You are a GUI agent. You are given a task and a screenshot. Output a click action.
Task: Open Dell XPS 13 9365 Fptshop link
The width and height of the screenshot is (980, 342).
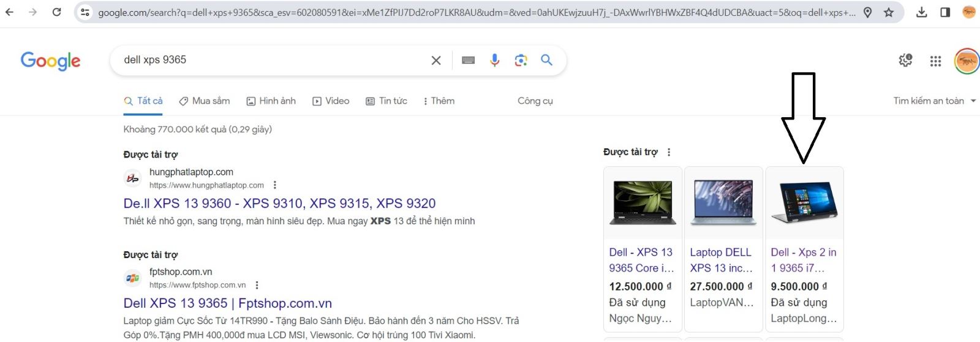(x=227, y=303)
